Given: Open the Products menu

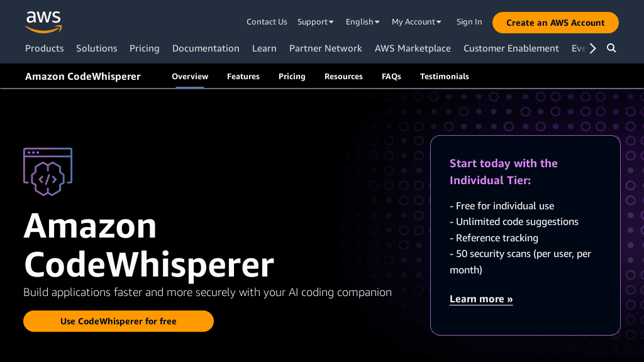Looking at the screenshot, I should tap(44, 48).
